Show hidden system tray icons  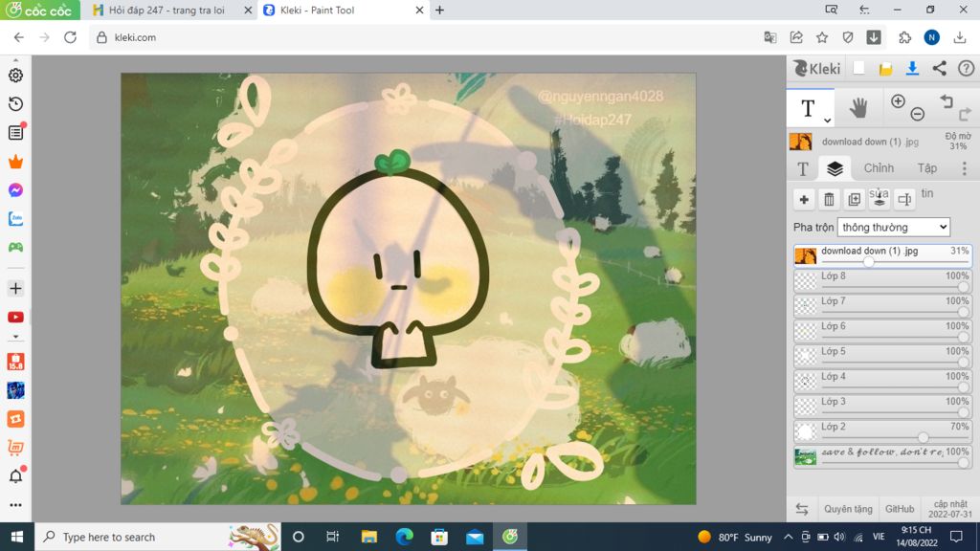point(789,537)
